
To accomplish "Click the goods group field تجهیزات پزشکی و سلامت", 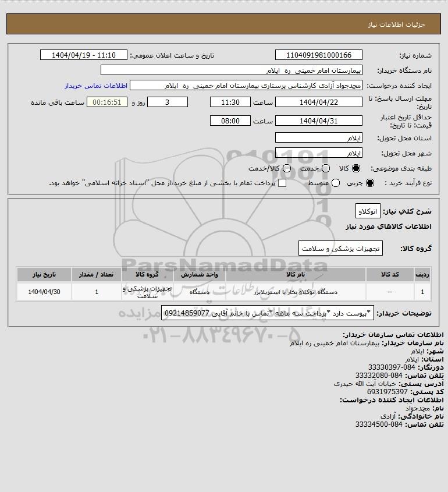I will [340, 248].
